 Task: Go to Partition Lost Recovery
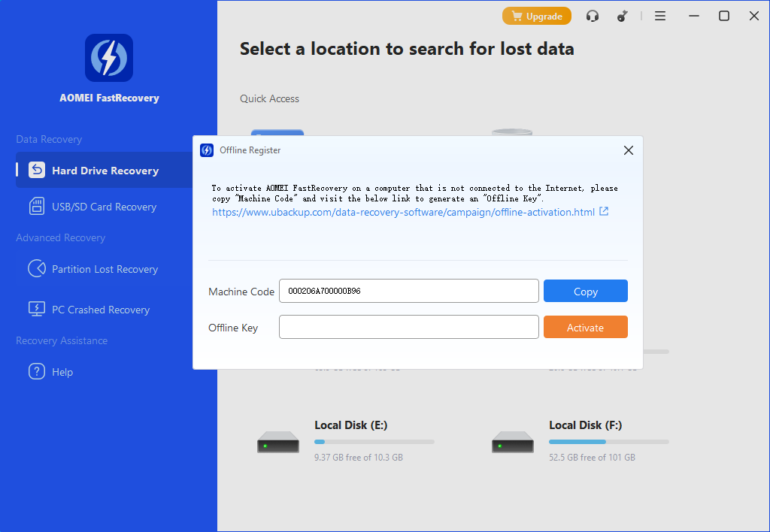pos(105,269)
